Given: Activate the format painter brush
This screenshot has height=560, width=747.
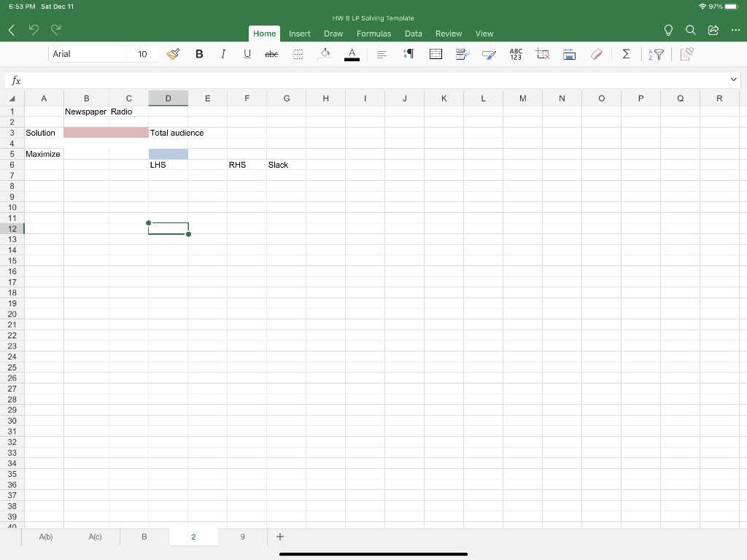Looking at the screenshot, I should tap(173, 54).
